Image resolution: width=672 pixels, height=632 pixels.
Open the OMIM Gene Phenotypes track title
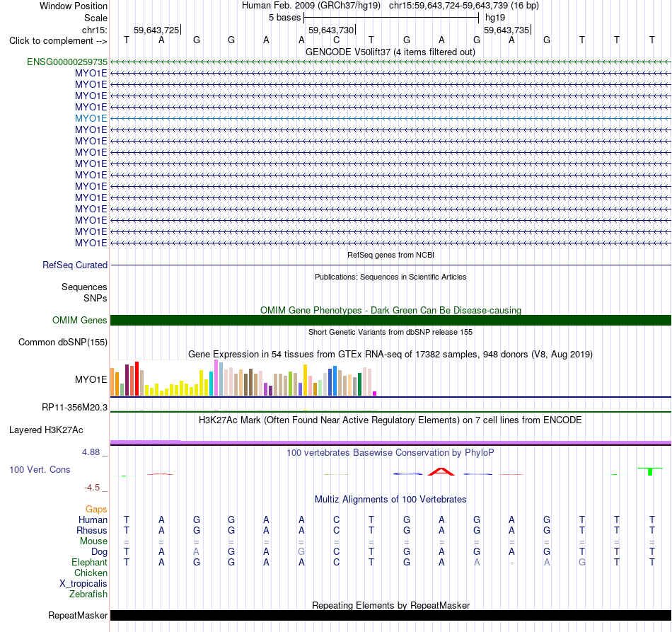(390, 310)
